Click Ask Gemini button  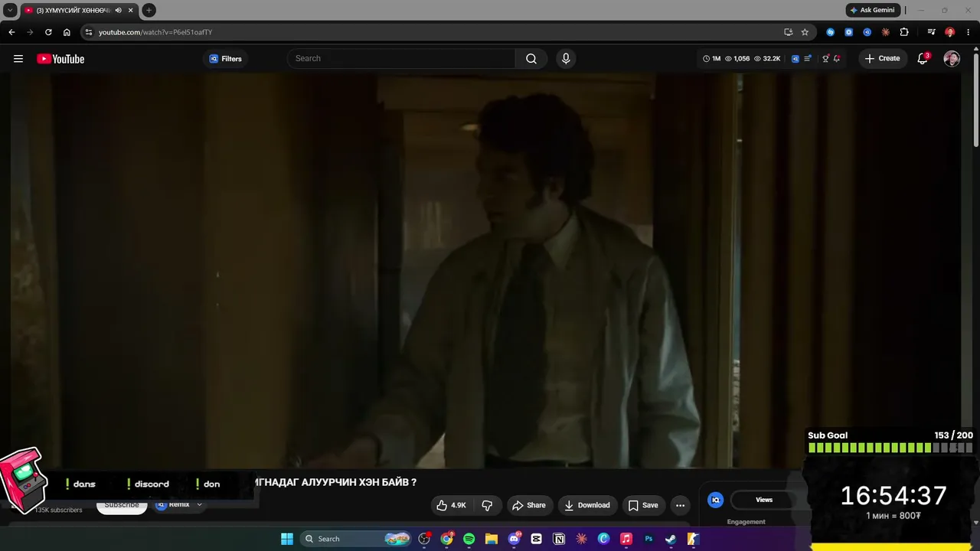pos(873,10)
